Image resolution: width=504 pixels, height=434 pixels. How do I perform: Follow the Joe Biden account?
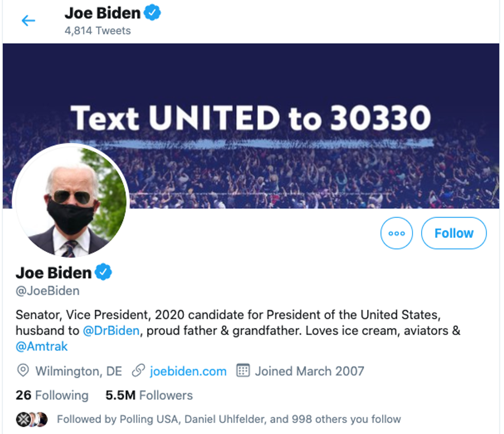coord(454,233)
